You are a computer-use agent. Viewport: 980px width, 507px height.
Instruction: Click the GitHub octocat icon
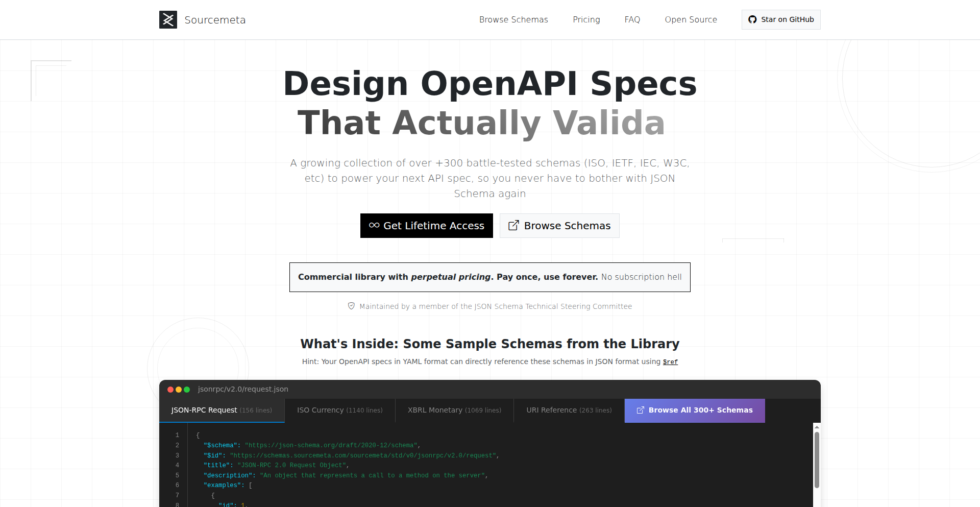752,19
